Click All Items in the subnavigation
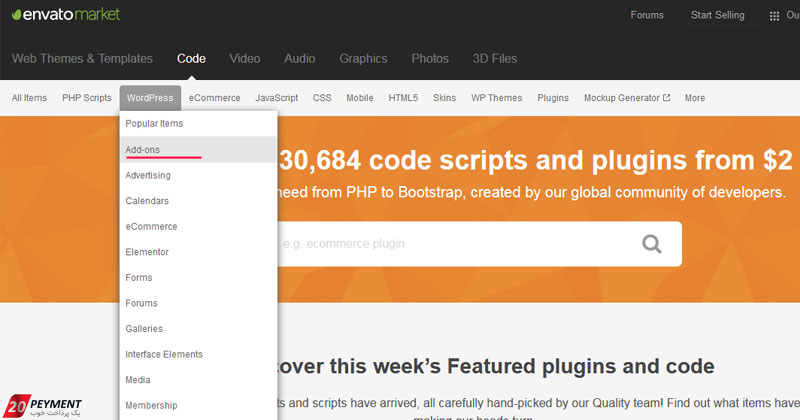The width and height of the screenshot is (800, 420). [29, 97]
